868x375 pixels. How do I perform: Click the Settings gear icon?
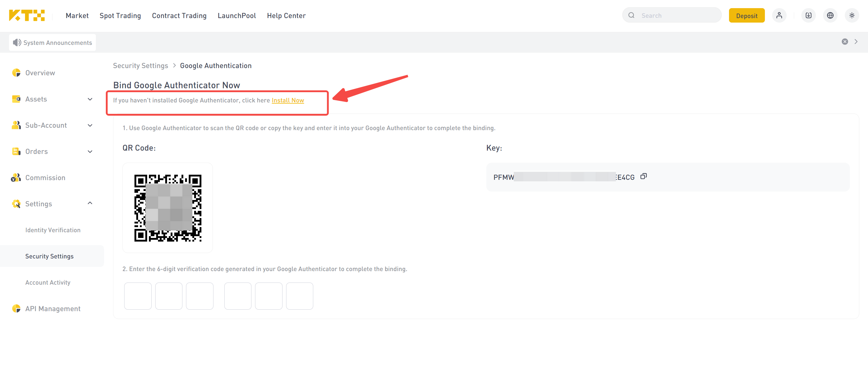click(x=16, y=204)
